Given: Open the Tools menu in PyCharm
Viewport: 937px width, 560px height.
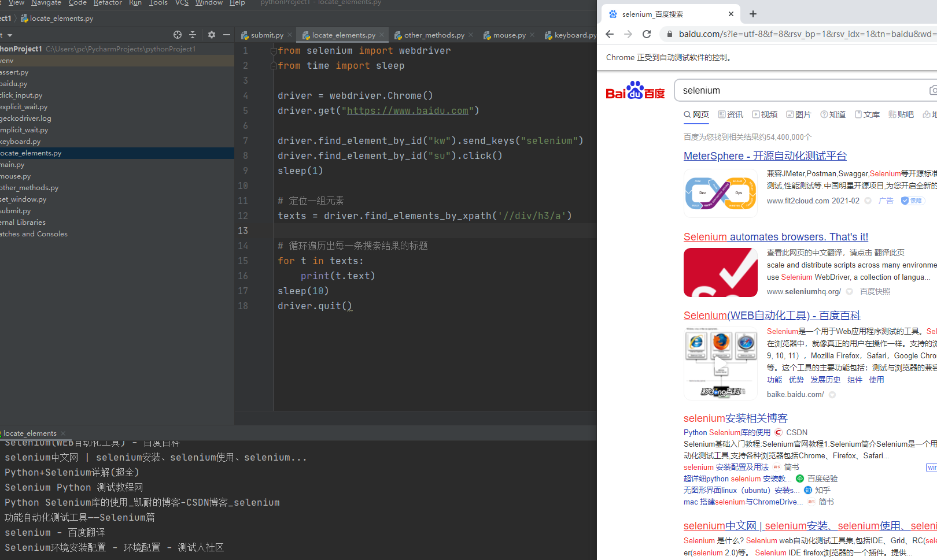Looking at the screenshot, I should tap(158, 3).
